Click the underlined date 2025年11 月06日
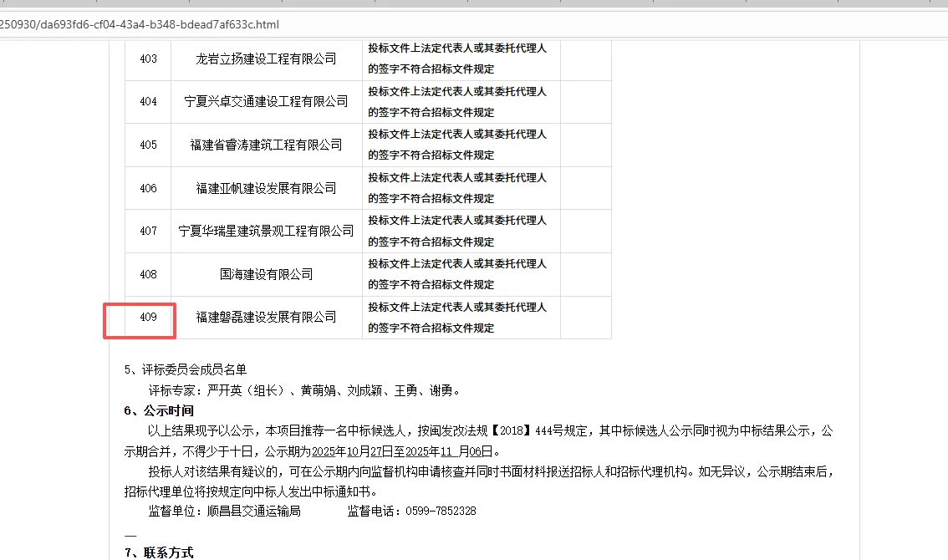 (449, 451)
